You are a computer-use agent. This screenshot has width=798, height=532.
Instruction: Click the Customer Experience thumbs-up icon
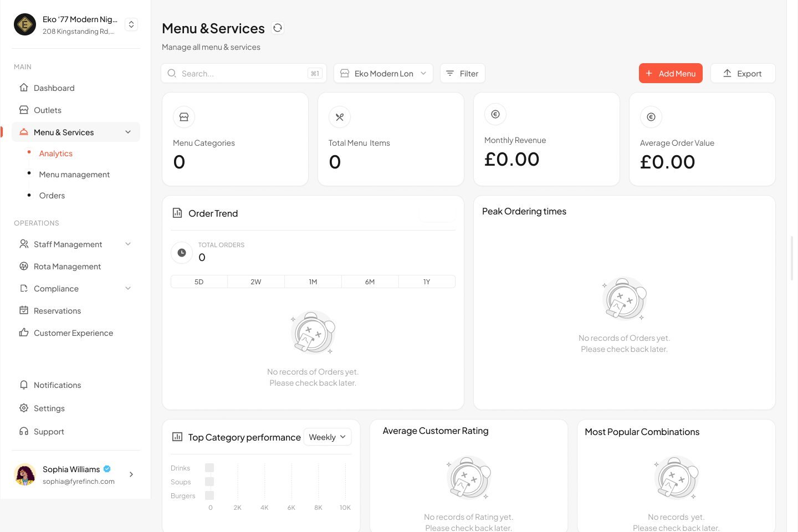(24, 332)
